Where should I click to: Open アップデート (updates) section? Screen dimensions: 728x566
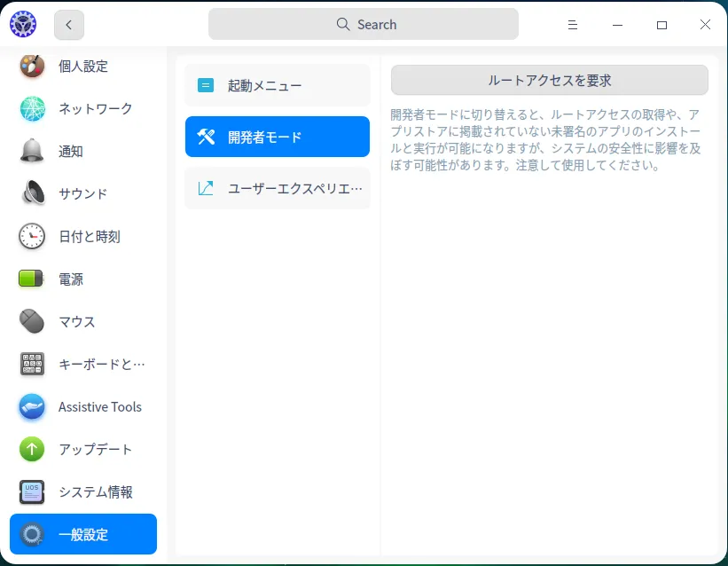82,449
